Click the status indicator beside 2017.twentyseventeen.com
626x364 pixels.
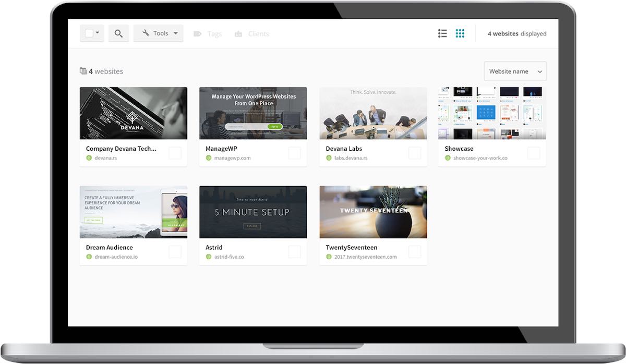point(328,257)
